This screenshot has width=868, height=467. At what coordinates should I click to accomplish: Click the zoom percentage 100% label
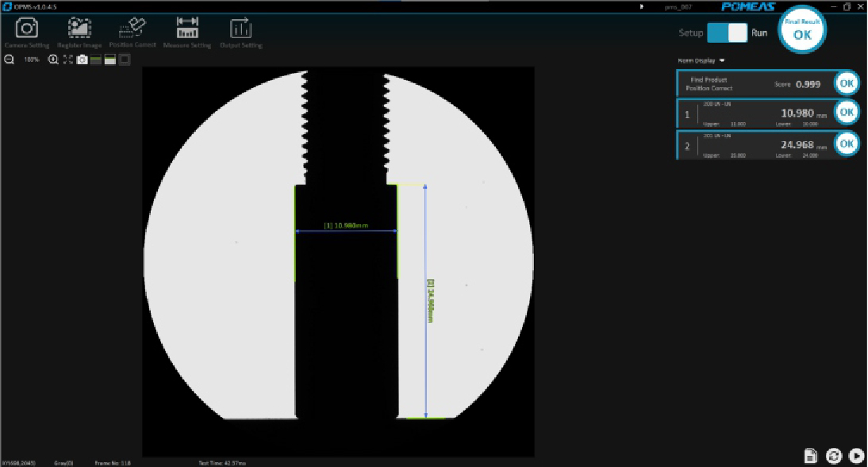[32, 59]
